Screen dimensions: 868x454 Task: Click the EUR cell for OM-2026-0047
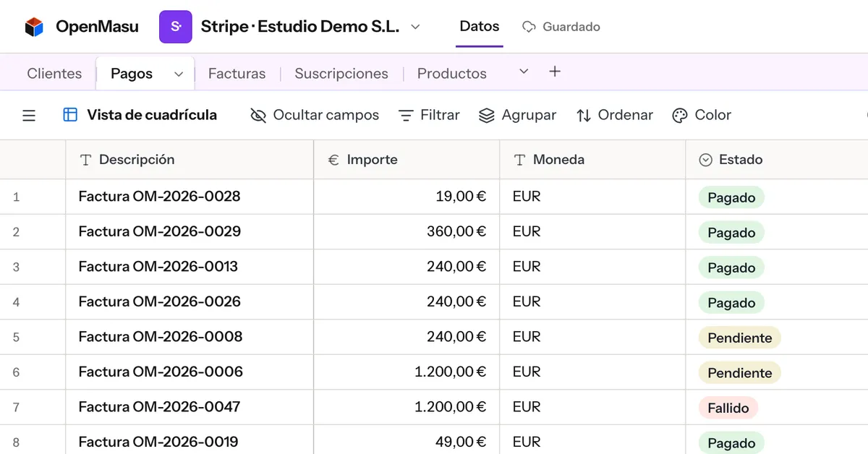[x=592, y=407]
